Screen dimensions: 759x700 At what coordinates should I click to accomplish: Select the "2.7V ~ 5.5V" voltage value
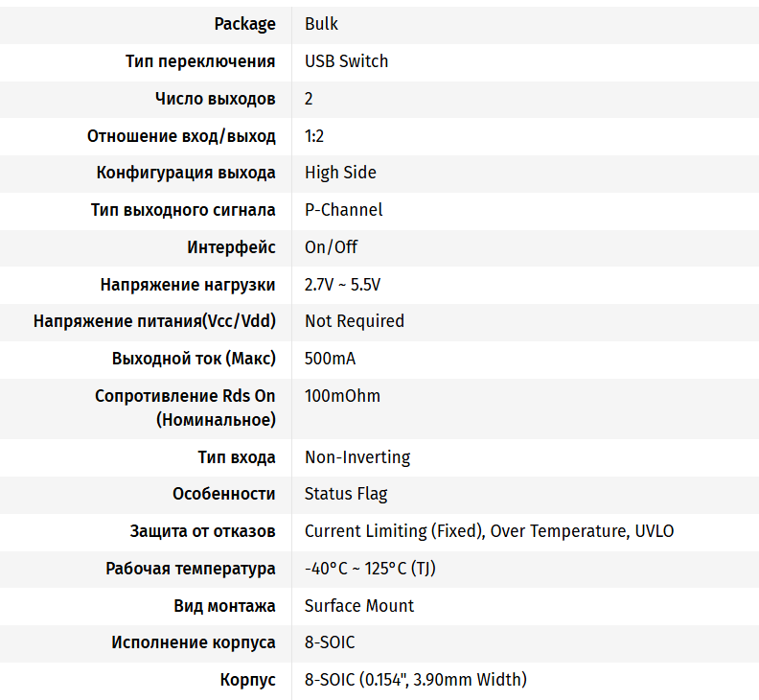pyautogui.click(x=342, y=285)
